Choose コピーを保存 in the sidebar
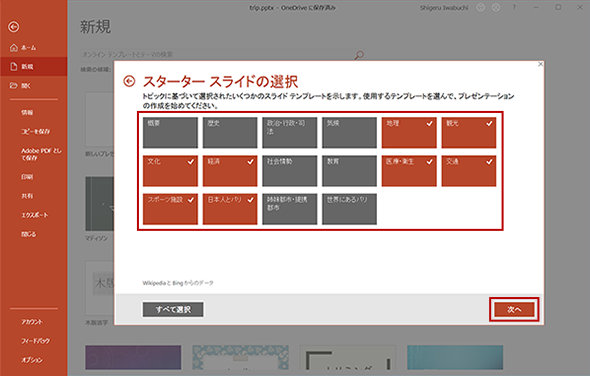 pos(34,131)
